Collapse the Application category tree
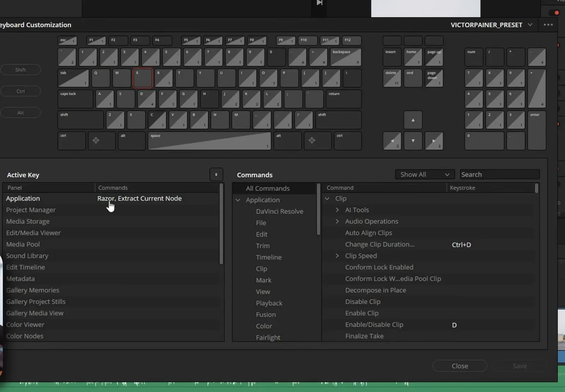565x392 pixels. 238,200
